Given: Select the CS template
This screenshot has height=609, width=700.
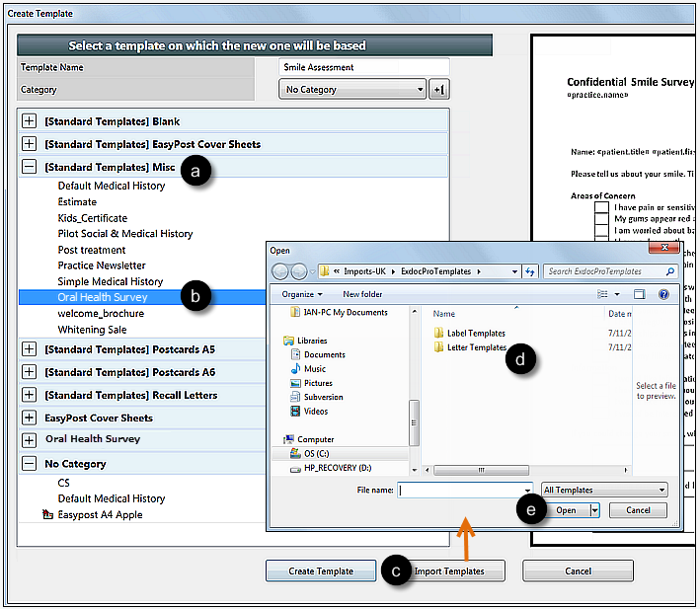Looking at the screenshot, I should click(64, 483).
